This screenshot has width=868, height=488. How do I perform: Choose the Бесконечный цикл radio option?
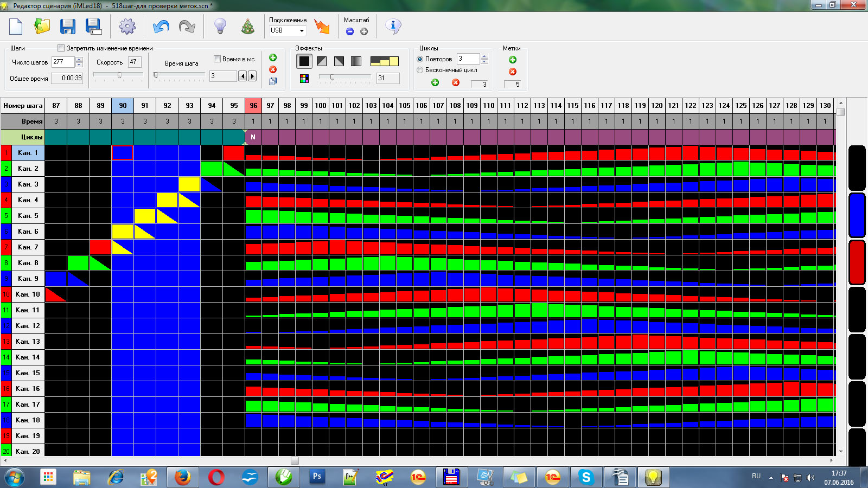[420, 70]
